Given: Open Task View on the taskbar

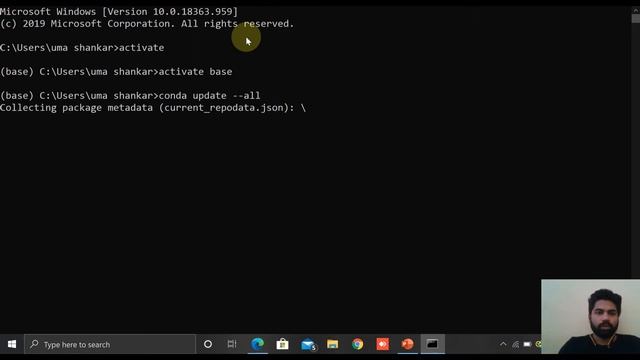Looking at the screenshot, I should [232, 344].
